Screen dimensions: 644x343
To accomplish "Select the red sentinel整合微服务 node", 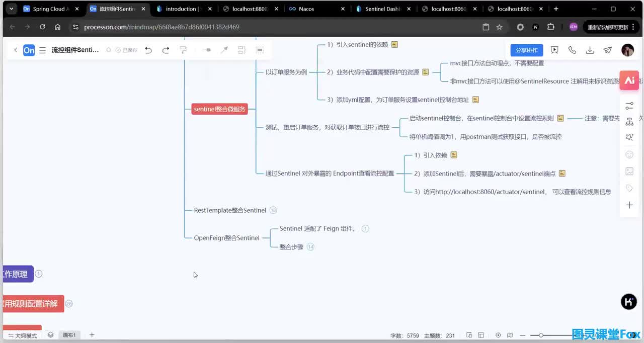I will (219, 109).
